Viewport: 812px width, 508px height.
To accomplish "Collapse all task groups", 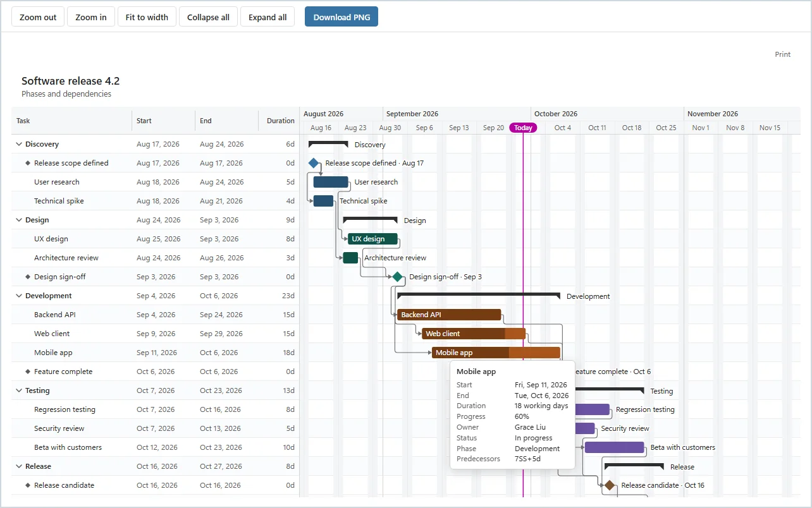I will [208, 17].
